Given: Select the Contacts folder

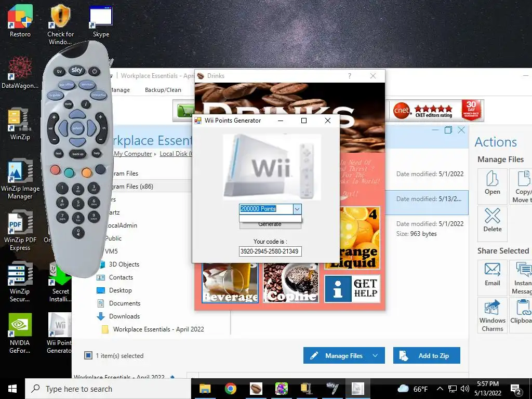Looking at the screenshot, I should click(x=121, y=277).
